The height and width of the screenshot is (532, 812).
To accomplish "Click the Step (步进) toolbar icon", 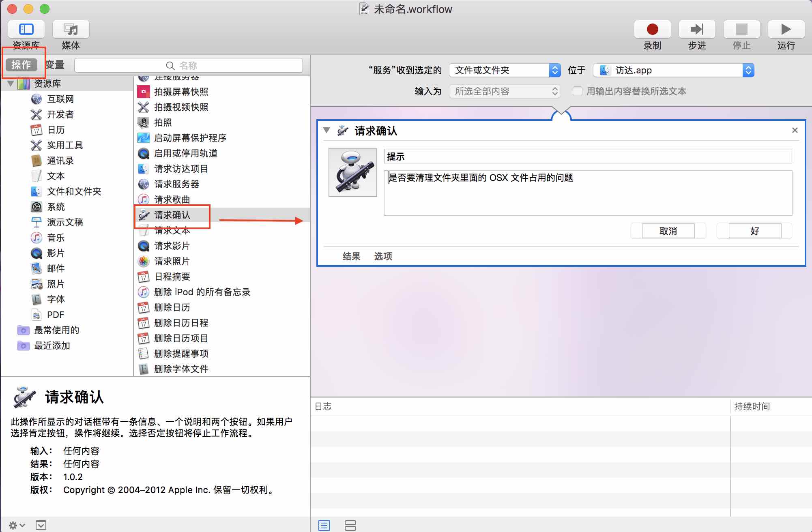I will 697,30.
